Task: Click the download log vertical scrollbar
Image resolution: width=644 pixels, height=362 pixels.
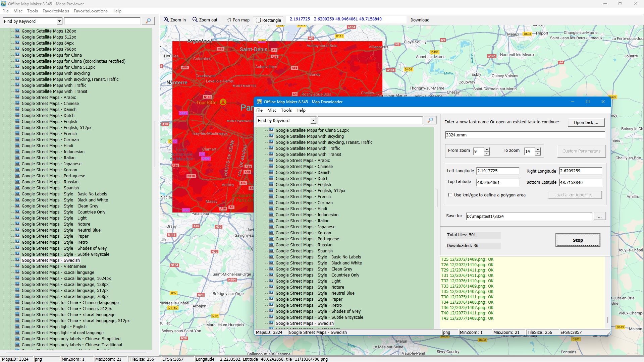Action: tap(607, 319)
